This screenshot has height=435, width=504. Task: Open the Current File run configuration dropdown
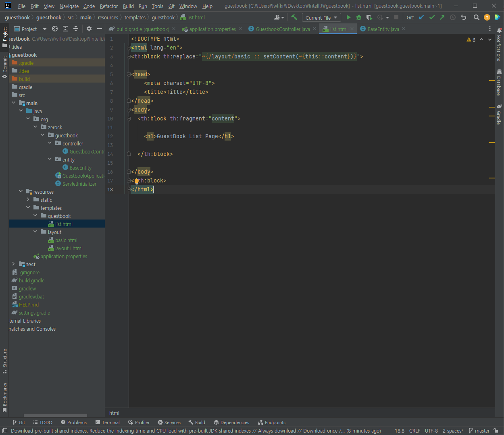click(x=321, y=18)
